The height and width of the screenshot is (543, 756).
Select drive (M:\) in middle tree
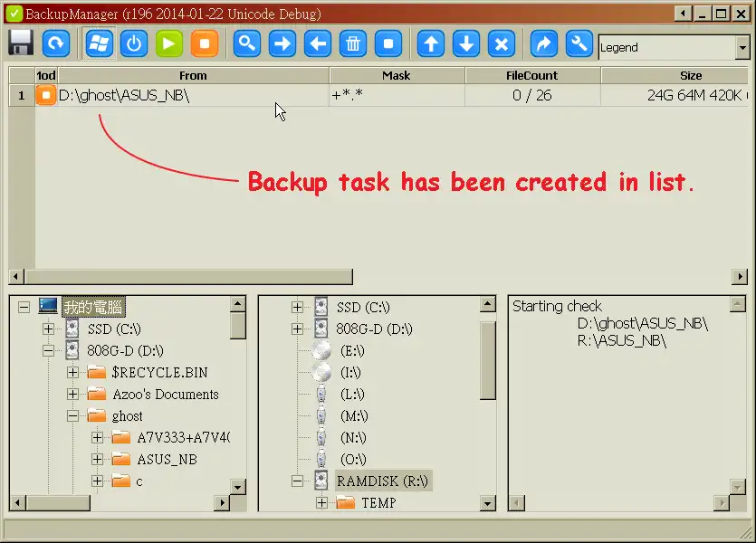pos(354,415)
